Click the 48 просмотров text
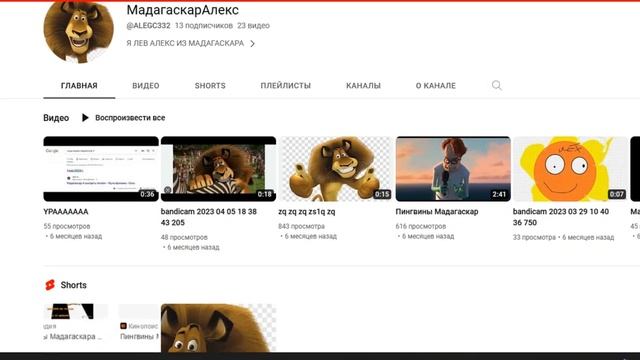 click(184, 237)
